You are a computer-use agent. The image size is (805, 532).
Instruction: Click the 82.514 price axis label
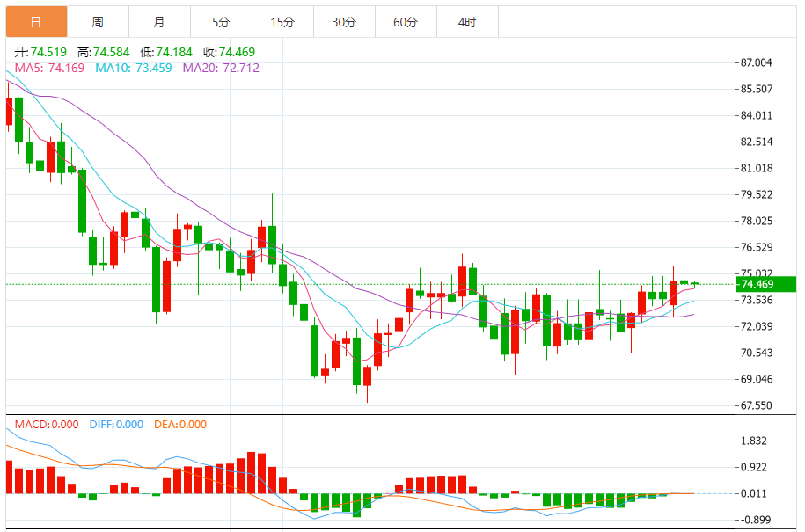click(757, 142)
